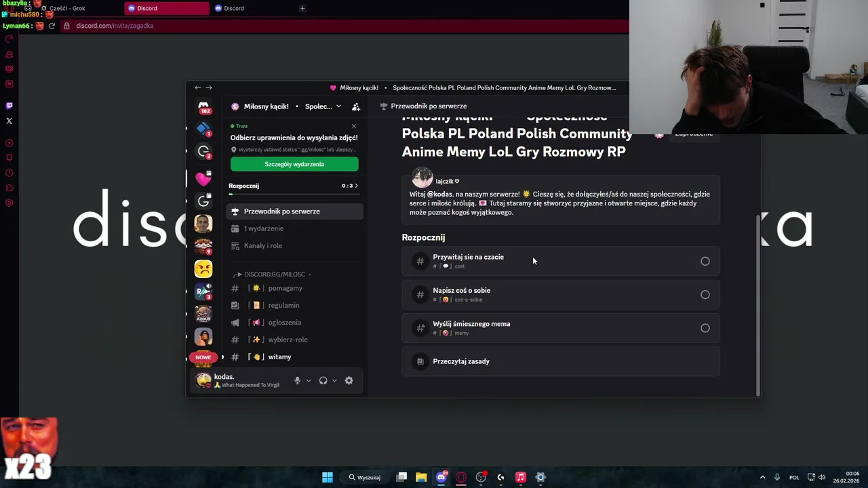Viewport: 868px width, 488px height.
Task: Open the Windows Start menu
Action: pyautogui.click(x=328, y=477)
